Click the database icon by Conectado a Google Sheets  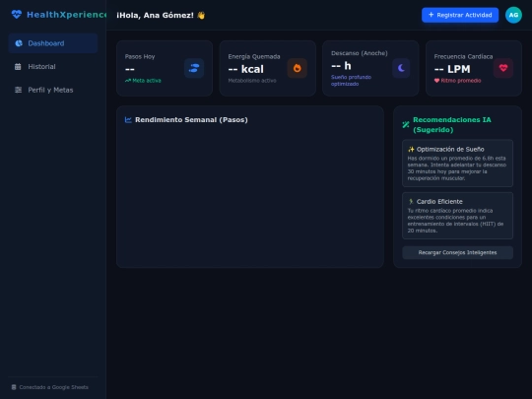14,387
